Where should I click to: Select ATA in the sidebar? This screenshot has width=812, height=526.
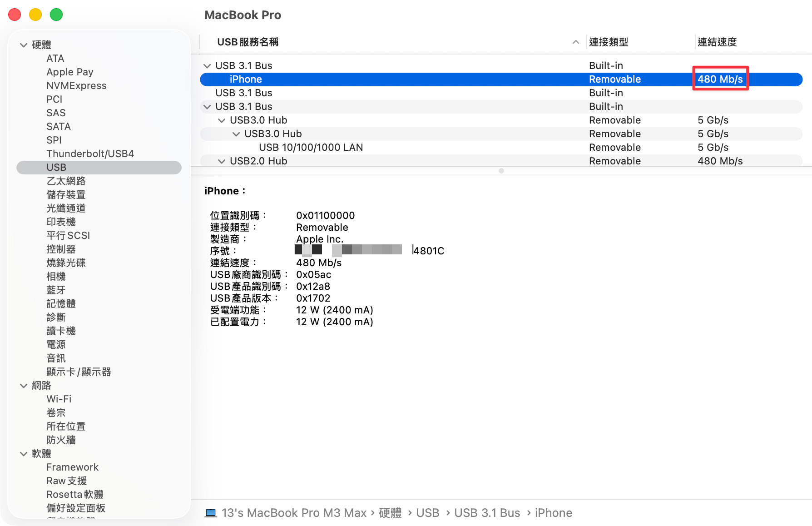[55, 59]
